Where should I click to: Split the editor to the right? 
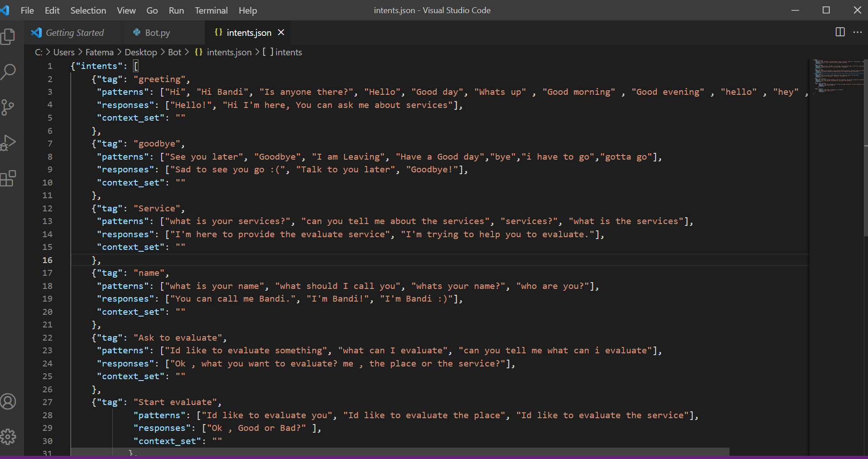tap(840, 32)
